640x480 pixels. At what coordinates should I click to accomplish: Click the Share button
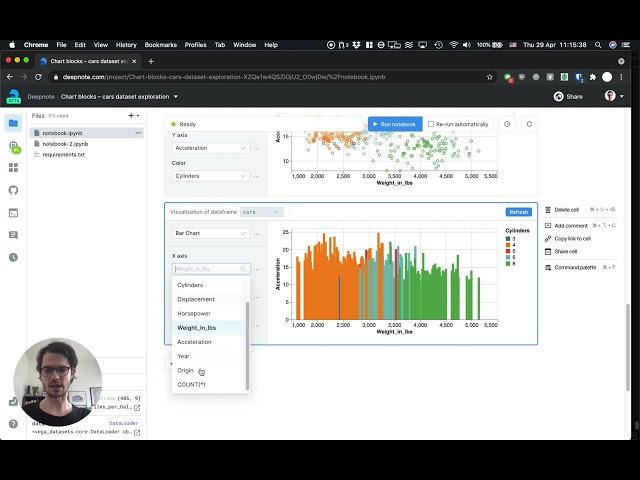tap(568, 97)
